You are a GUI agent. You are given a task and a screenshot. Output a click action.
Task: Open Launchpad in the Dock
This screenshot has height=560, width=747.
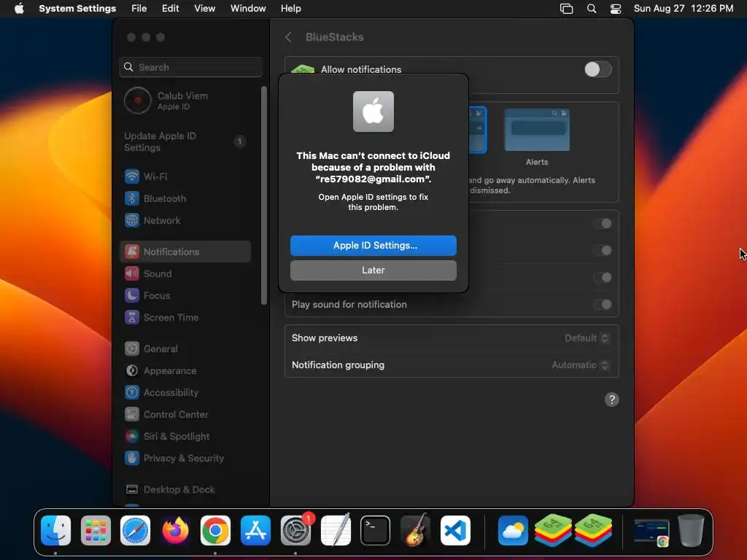click(x=96, y=530)
